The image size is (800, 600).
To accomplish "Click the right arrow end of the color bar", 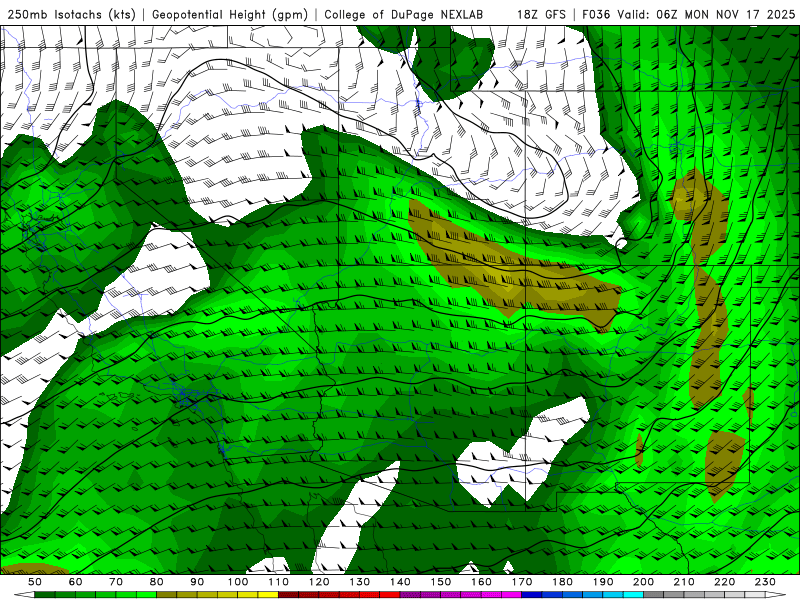I will coord(776,594).
